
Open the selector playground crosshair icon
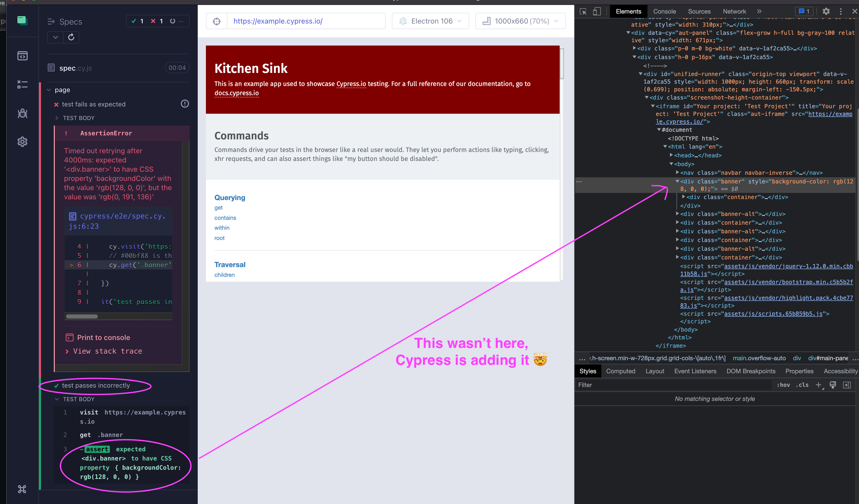[217, 21]
